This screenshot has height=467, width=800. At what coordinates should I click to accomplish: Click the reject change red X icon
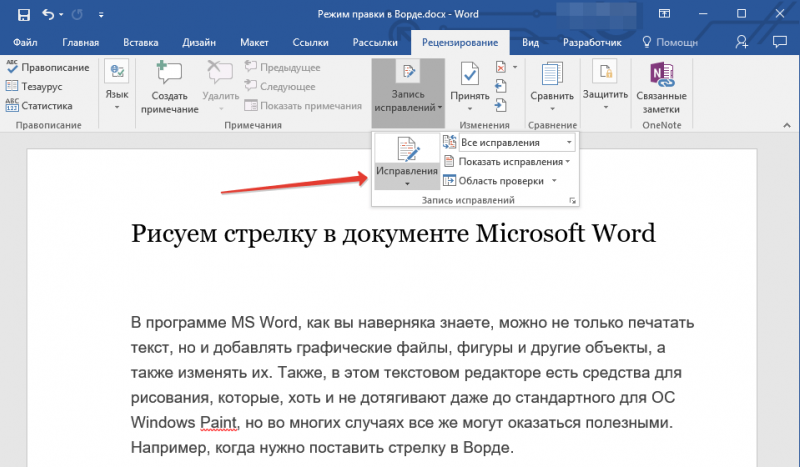[501, 67]
